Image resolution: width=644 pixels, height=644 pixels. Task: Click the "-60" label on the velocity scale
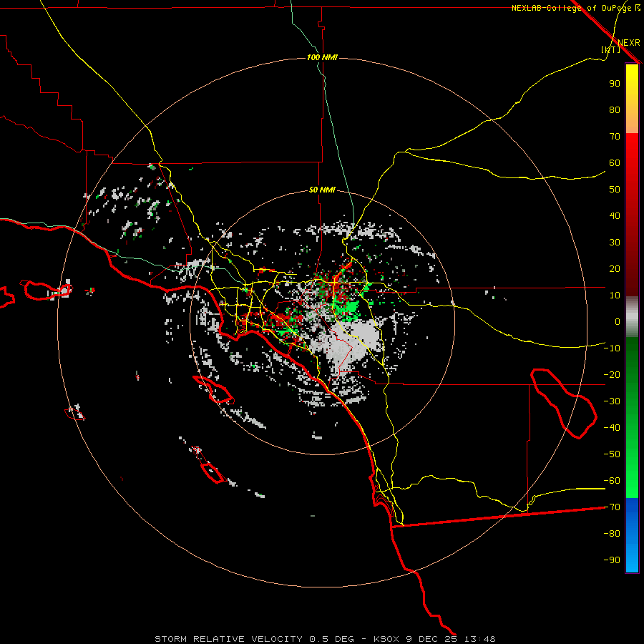612,481
